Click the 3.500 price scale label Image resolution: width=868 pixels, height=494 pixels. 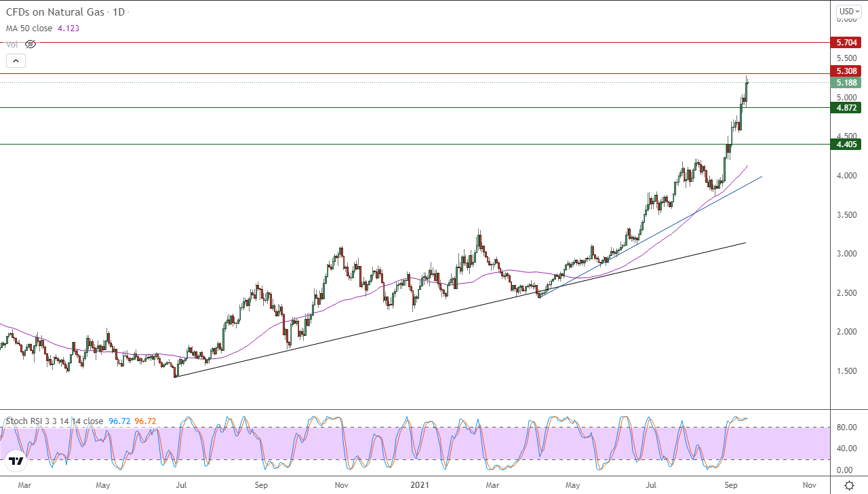pyautogui.click(x=847, y=215)
